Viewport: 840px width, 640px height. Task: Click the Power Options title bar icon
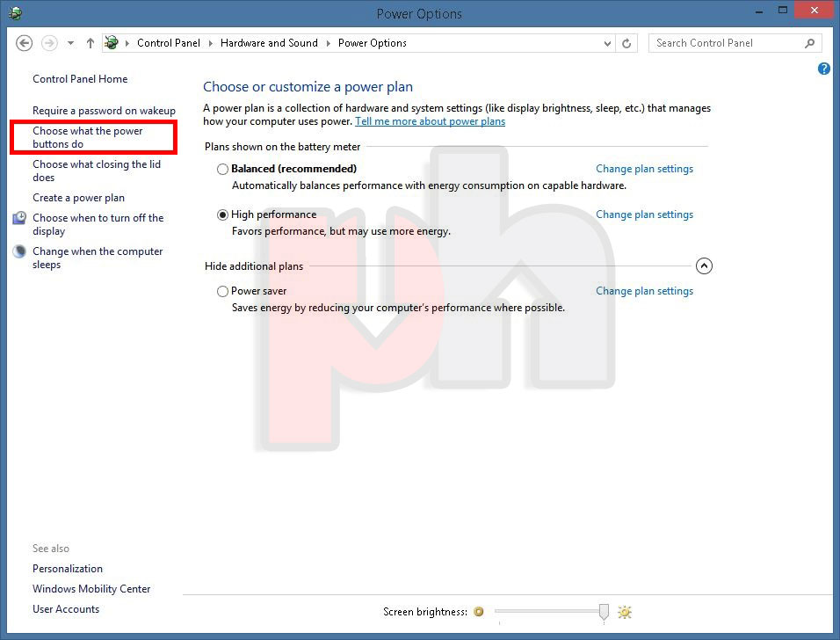pos(14,13)
